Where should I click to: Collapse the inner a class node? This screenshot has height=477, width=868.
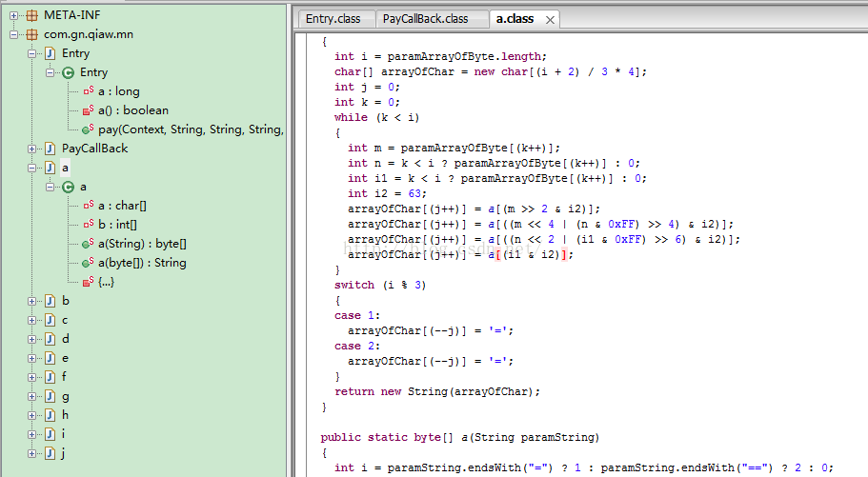pos(50,187)
